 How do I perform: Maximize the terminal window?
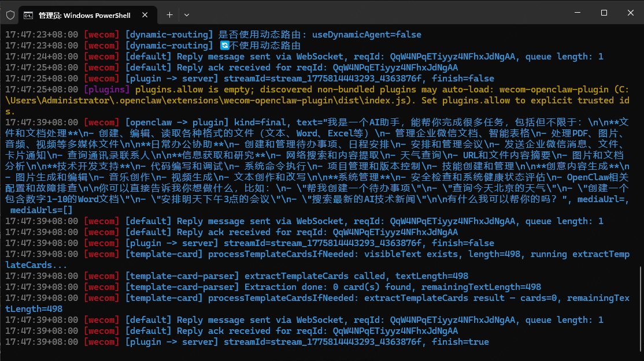pos(604,13)
